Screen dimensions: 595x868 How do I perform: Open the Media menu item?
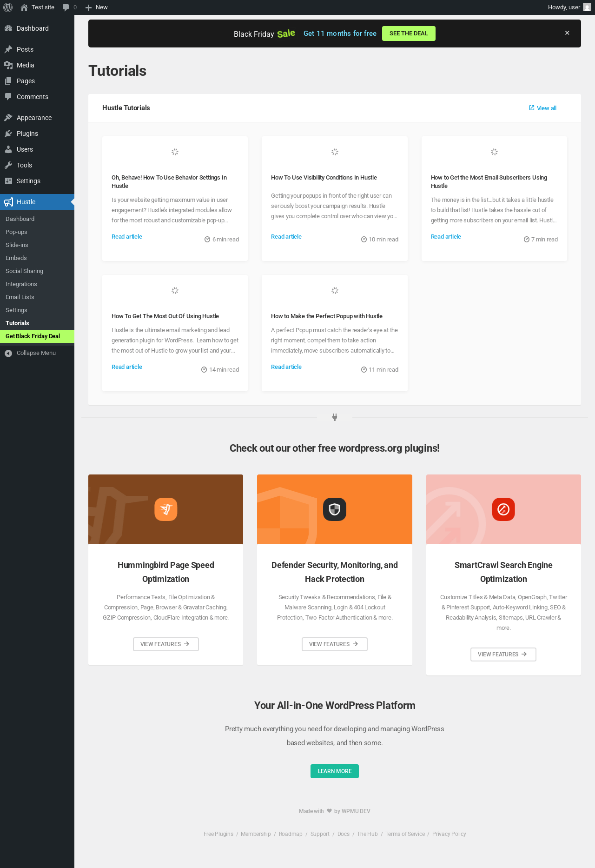point(37,65)
